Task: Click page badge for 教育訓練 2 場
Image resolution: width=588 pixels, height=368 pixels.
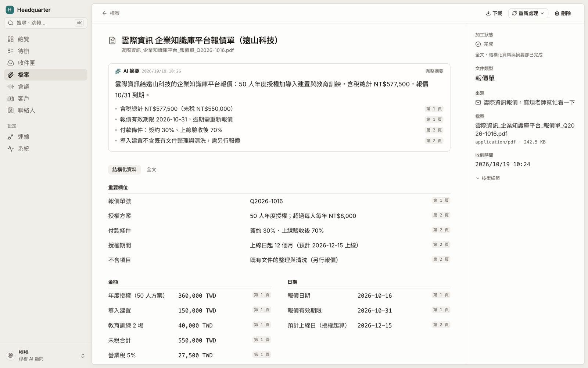Action: tap(262, 325)
